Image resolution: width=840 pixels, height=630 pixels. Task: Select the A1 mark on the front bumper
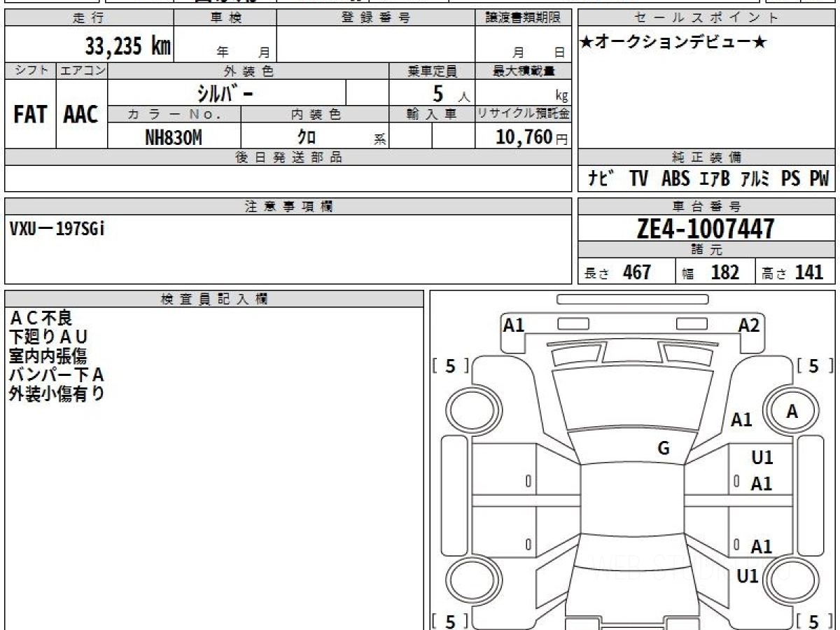tap(514, 325)
